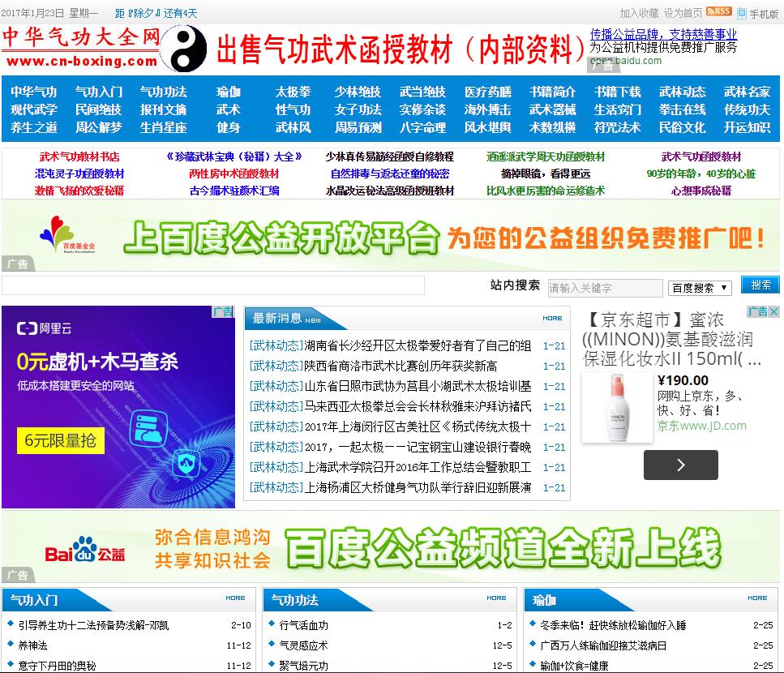Viewport: 784px width, 673px height.
Task: Click 加入收藏 link at top
Action: (x=639, y=14)
